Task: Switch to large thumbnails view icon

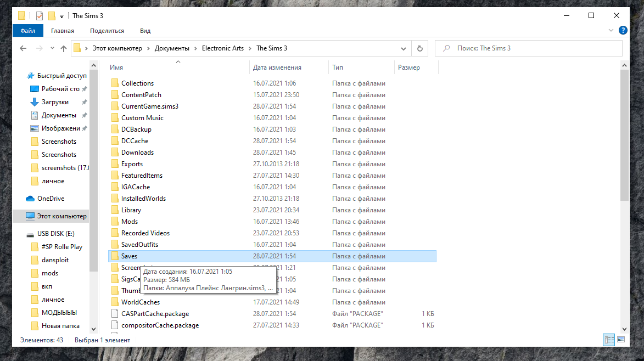Action: pos(621,340)
